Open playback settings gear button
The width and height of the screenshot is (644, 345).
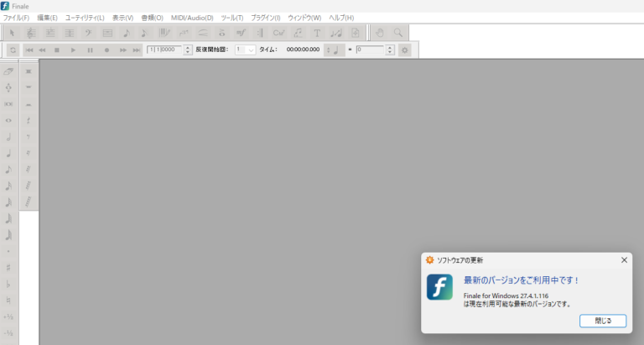405,50
